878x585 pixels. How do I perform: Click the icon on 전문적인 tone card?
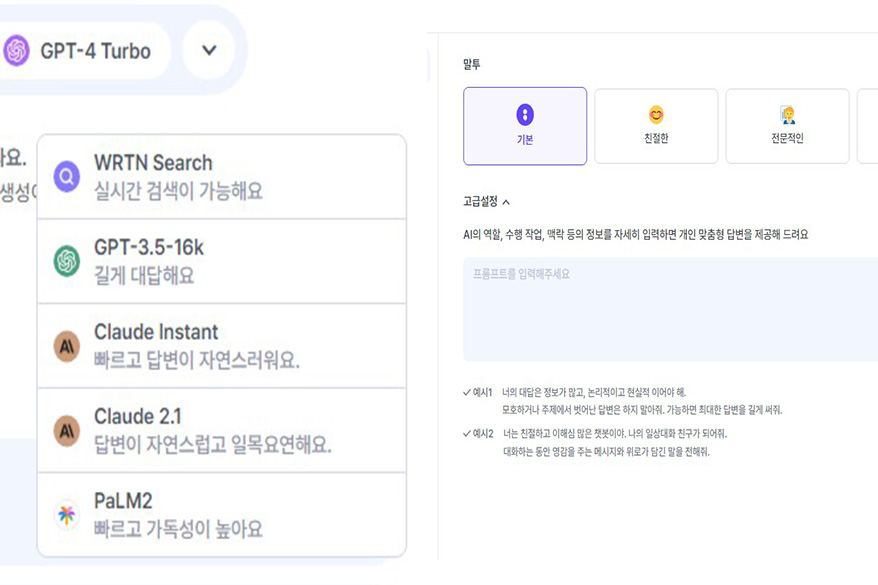click(789, 113)
